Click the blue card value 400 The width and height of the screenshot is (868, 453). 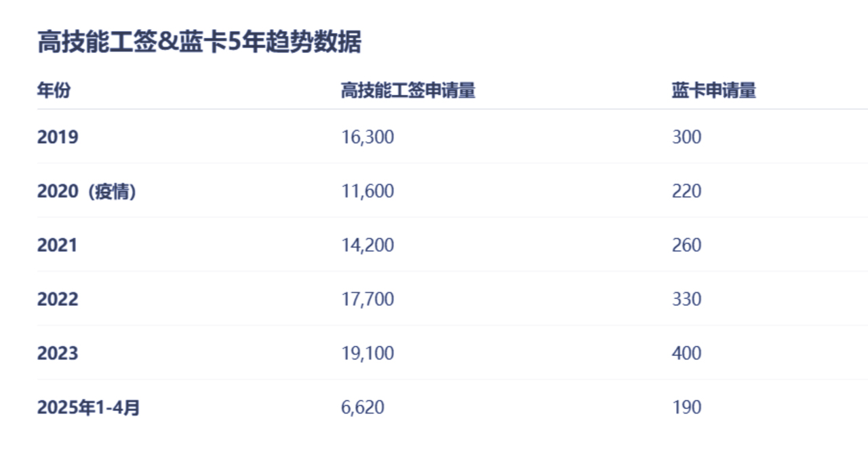click(x=687, y=353)
